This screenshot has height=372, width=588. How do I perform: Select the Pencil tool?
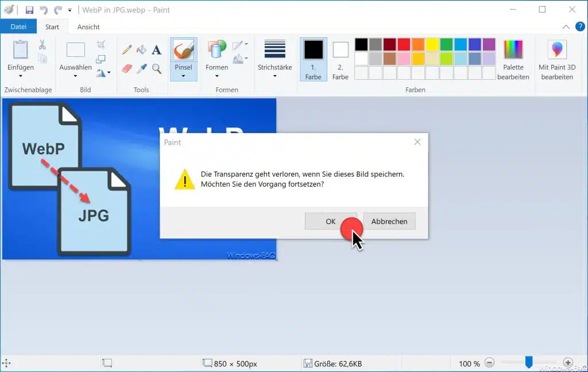tap(127, 49)
